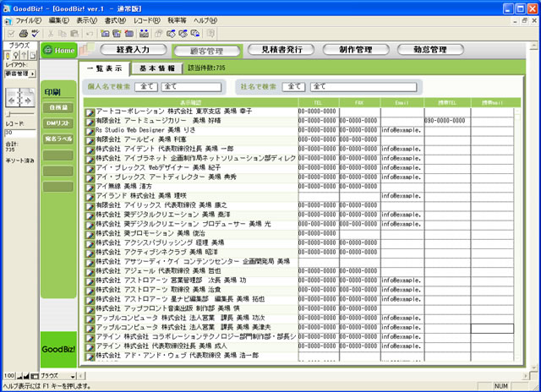Screen dimensions: 541x392
Task: Open the 勤怠管理 section
Action: pyautogui.click(x=430, y=50)
